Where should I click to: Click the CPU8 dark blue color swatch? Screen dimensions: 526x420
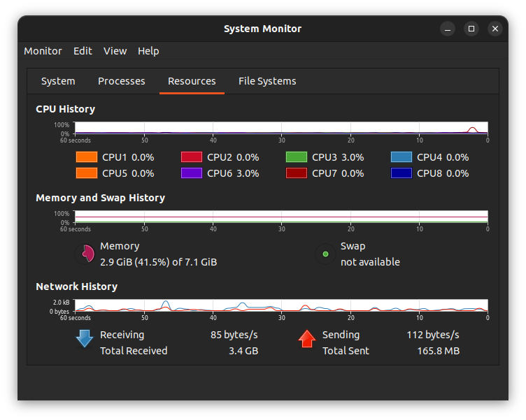pyautogui.click(x=401, y=173)
